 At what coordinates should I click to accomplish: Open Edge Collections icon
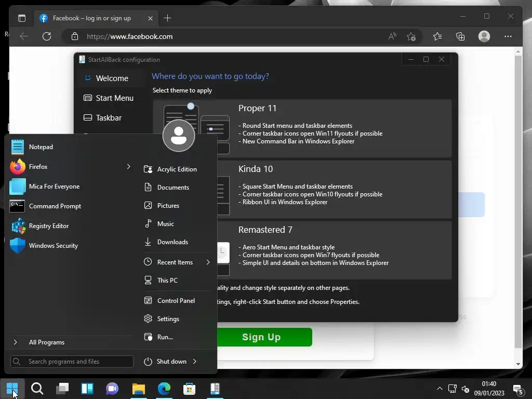click(460, 36)
